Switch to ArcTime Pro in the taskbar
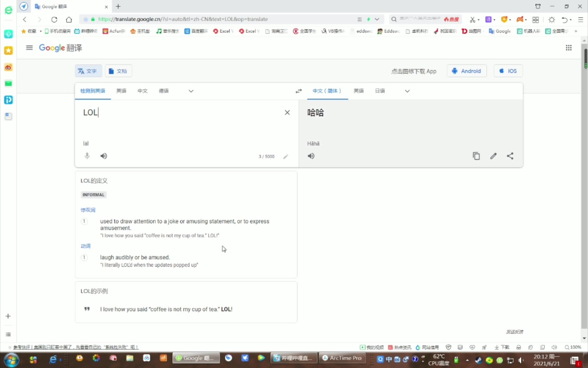Screen dimensions: 588x368 [x=342, y=358]
